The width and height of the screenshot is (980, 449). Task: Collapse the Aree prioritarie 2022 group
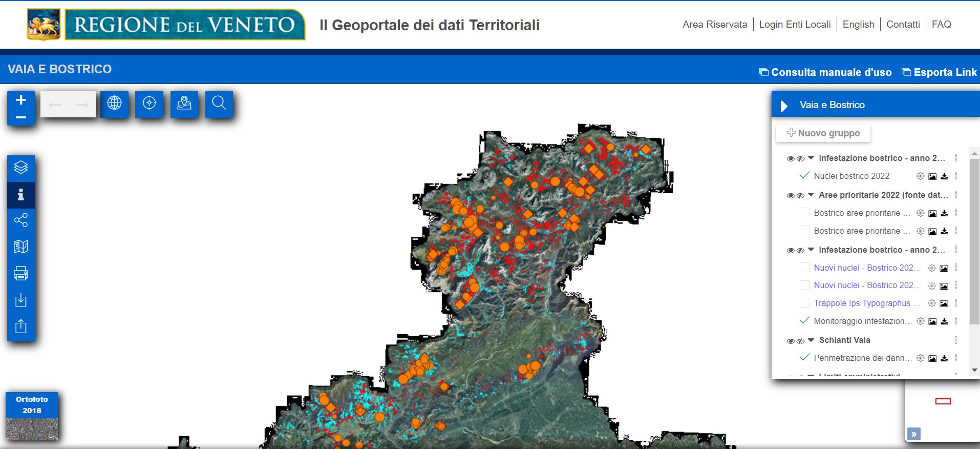[811, 195]
